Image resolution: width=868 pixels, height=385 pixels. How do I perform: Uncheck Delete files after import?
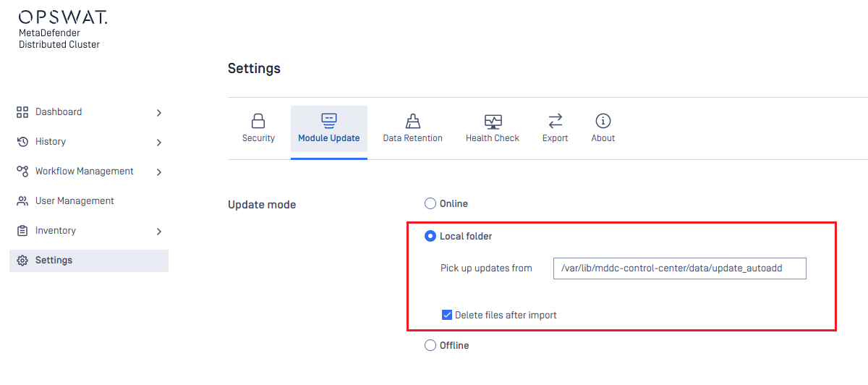pos(447,315)
